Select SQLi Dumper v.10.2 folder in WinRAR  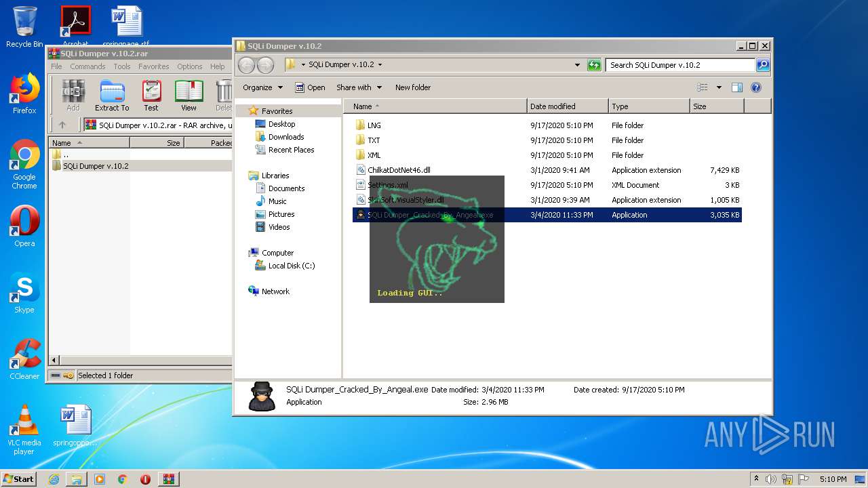[x=96, y=166]
